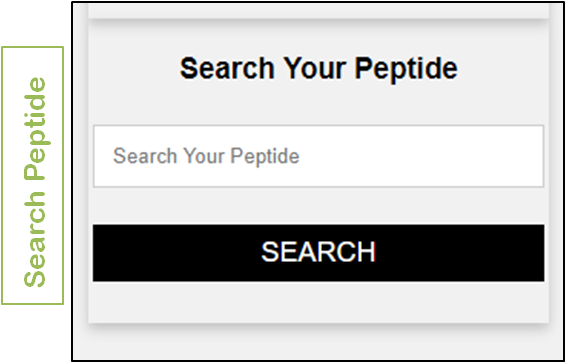Click the empty right side of the peptide input

tap(421, 156)
